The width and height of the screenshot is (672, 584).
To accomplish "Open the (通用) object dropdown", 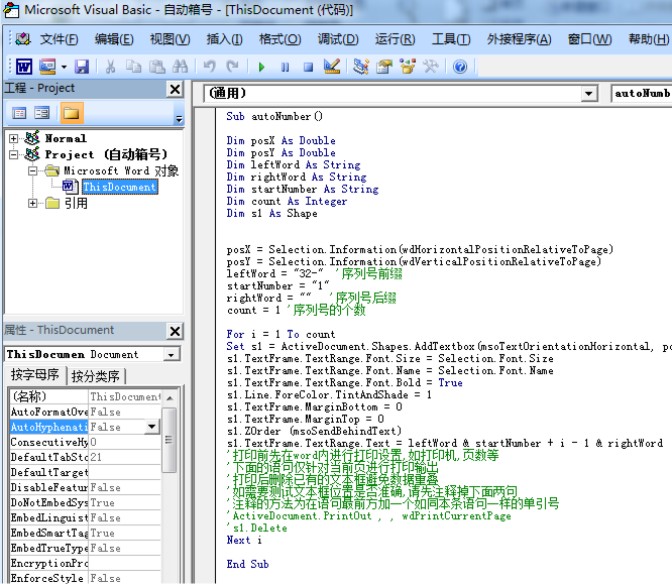I will pos(589,93).
